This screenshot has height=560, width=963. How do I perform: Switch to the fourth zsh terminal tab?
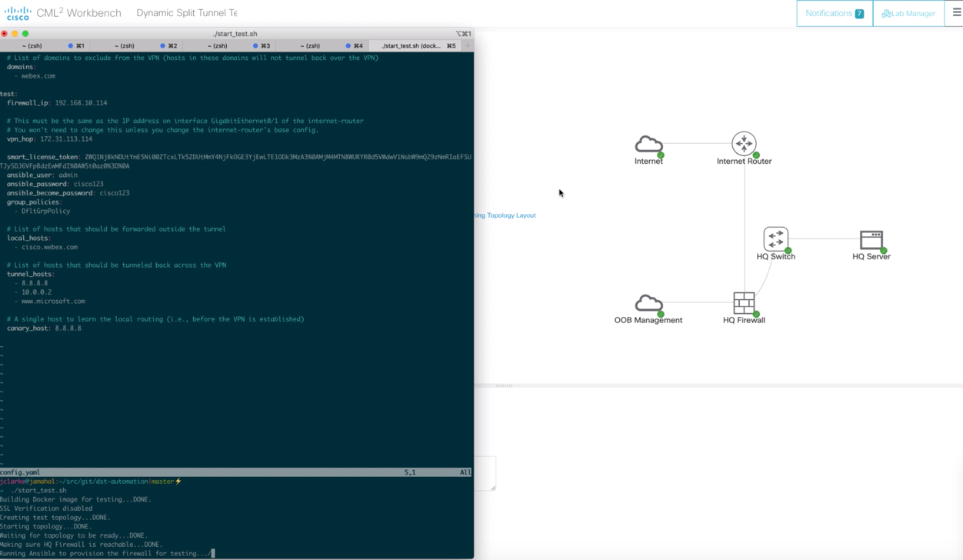click(310, 46)
